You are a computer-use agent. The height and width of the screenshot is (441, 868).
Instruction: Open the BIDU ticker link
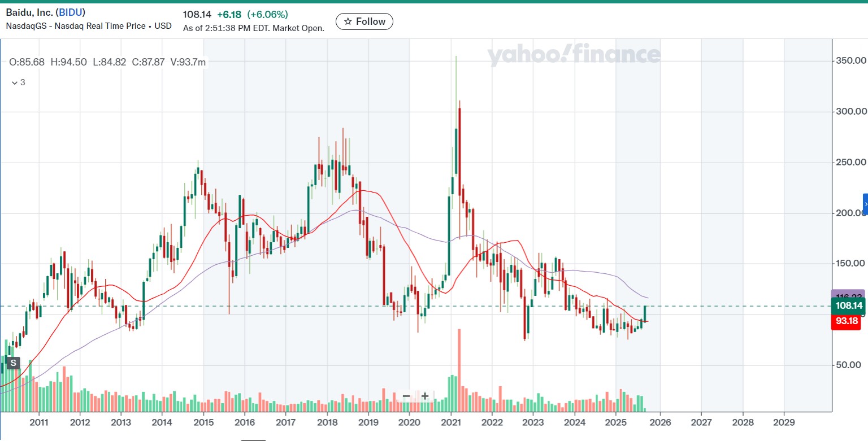tap(70, 12)
